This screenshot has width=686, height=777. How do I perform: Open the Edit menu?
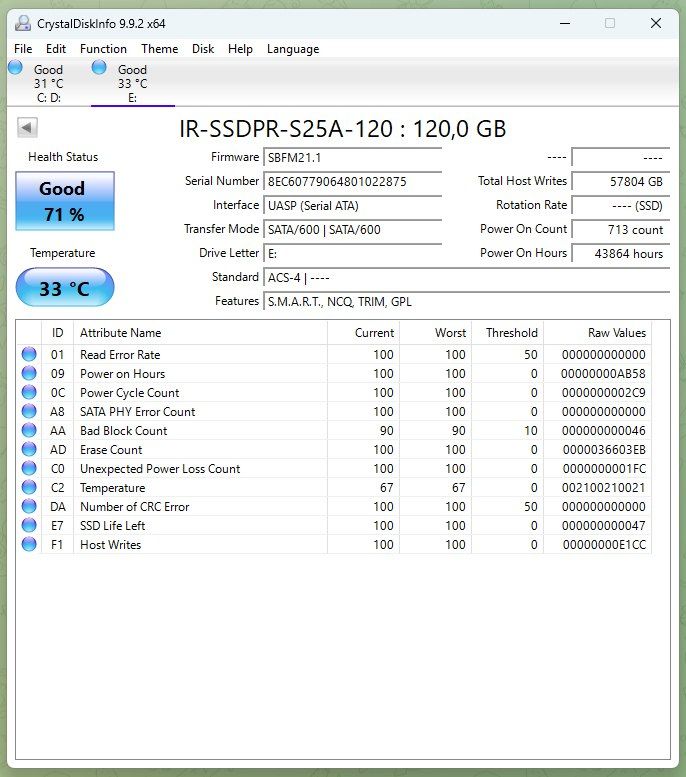pyautogui.click(x=56, y=49)
